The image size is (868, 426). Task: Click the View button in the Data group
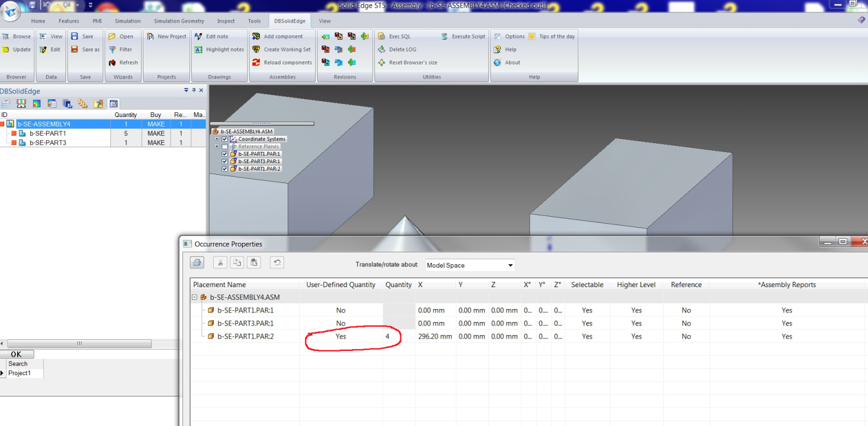51,37
